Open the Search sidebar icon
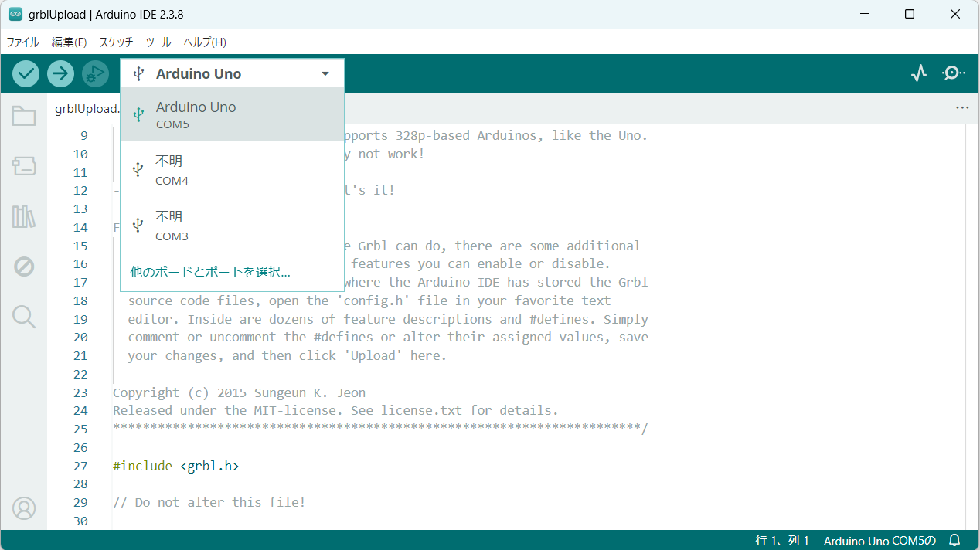 (x=24, y=317)
